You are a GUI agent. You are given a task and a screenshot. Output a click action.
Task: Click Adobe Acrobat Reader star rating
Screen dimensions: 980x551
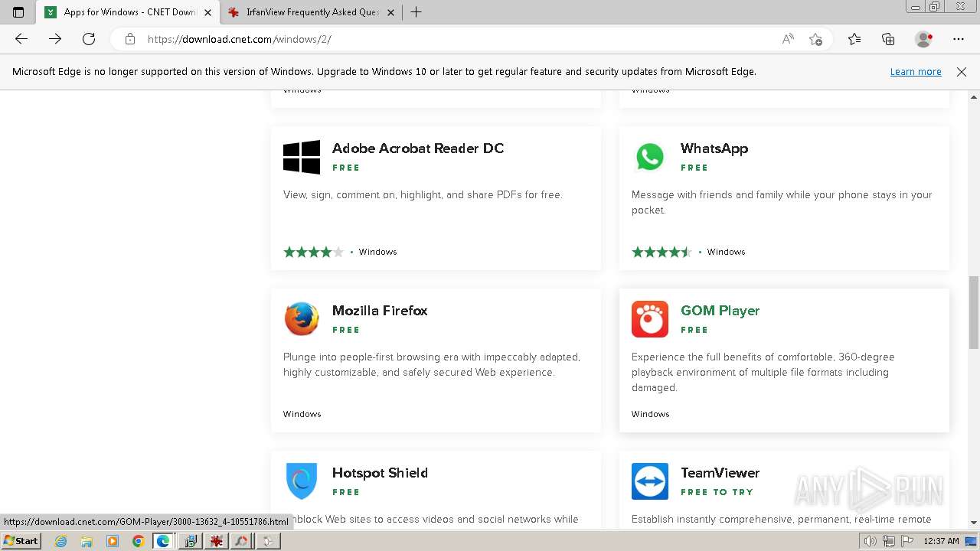coord(313,252)
